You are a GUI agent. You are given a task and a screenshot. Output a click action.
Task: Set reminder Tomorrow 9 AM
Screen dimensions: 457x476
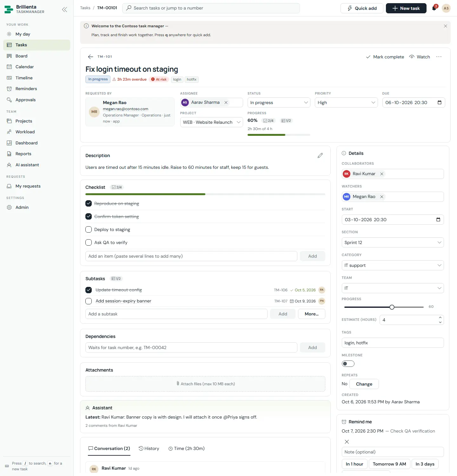389,464
